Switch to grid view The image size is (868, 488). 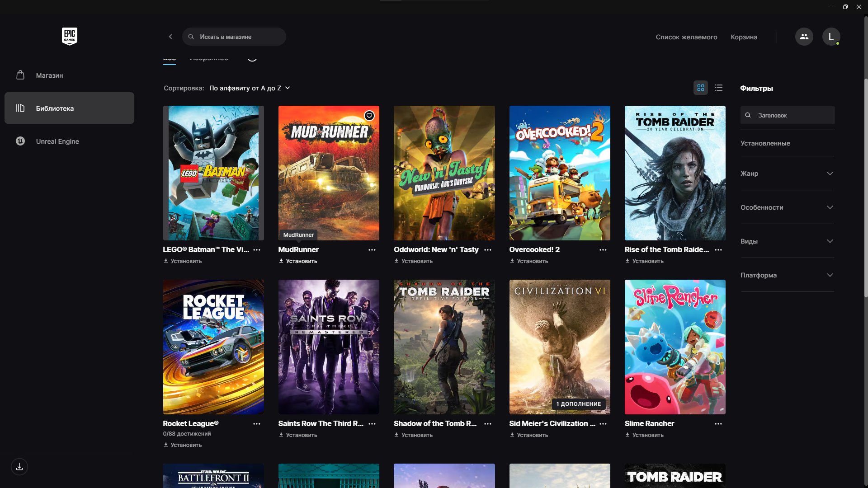click(x=700, y=88)
